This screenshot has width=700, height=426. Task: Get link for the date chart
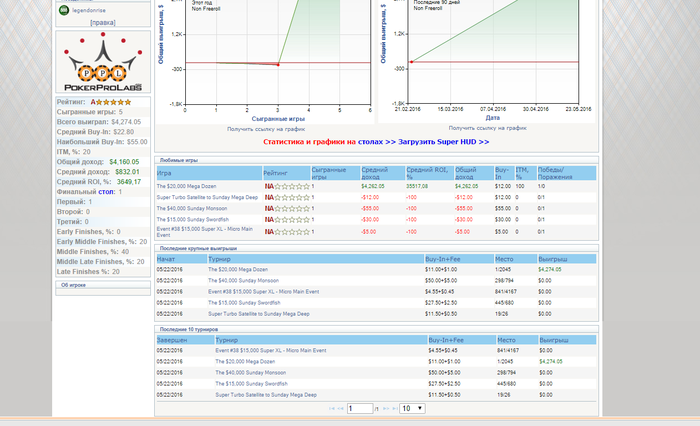pos(488,128)
